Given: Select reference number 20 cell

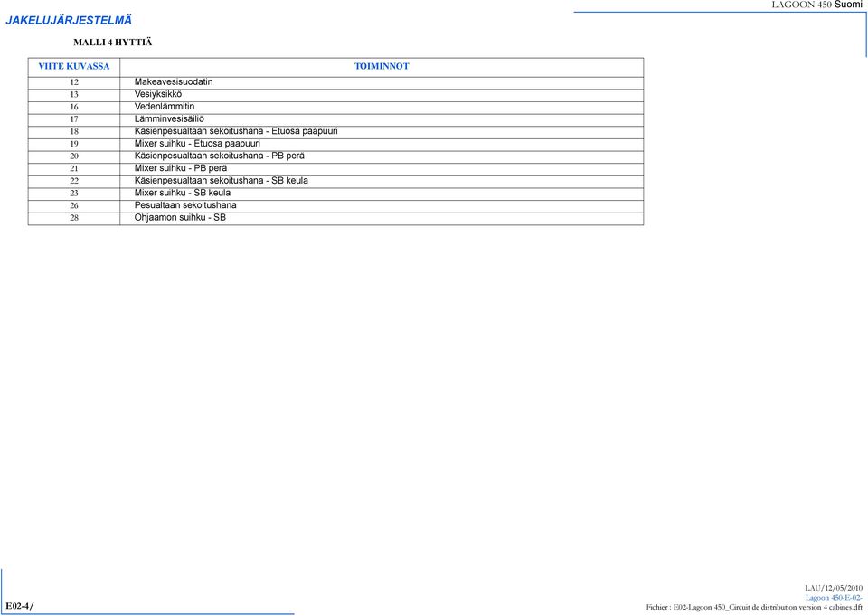Looking at the screenshot, I should (74, 156).
